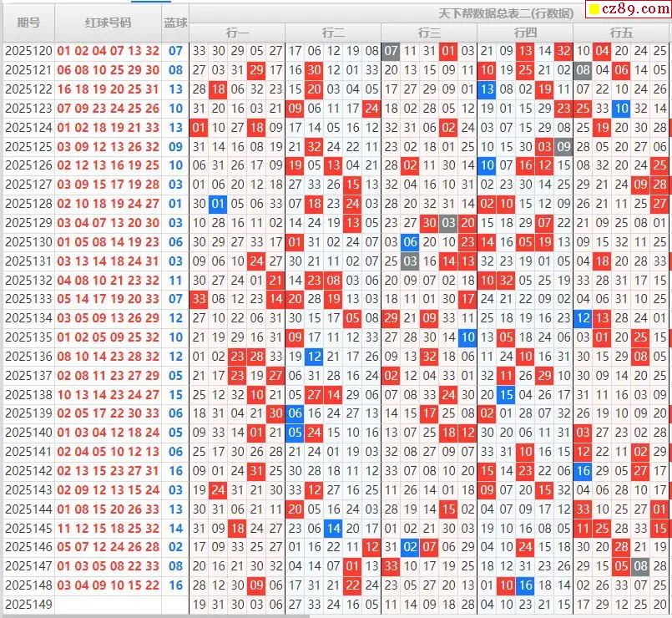The width and height of the screenshot is (672, 618).
Task: Select red numbers 05 14 17 19 20 33
Action: (108, 299)
